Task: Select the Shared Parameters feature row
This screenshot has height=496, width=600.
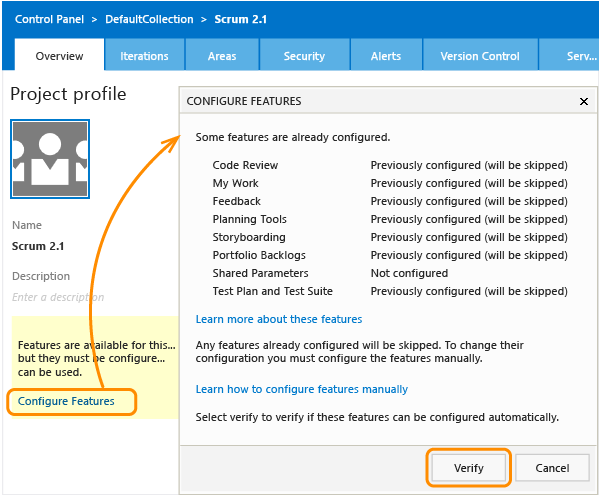Action: (x=390, y=273)
